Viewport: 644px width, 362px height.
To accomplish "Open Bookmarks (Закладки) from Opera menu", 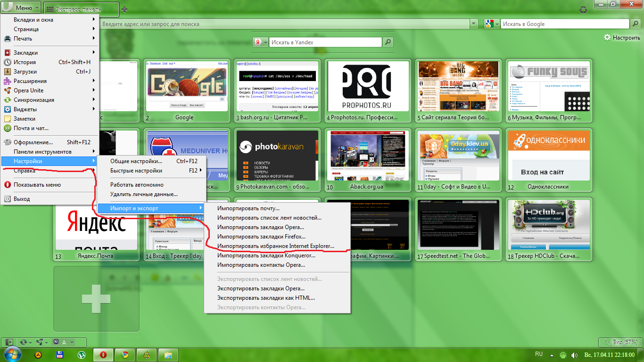I will (x=50, y=53).
